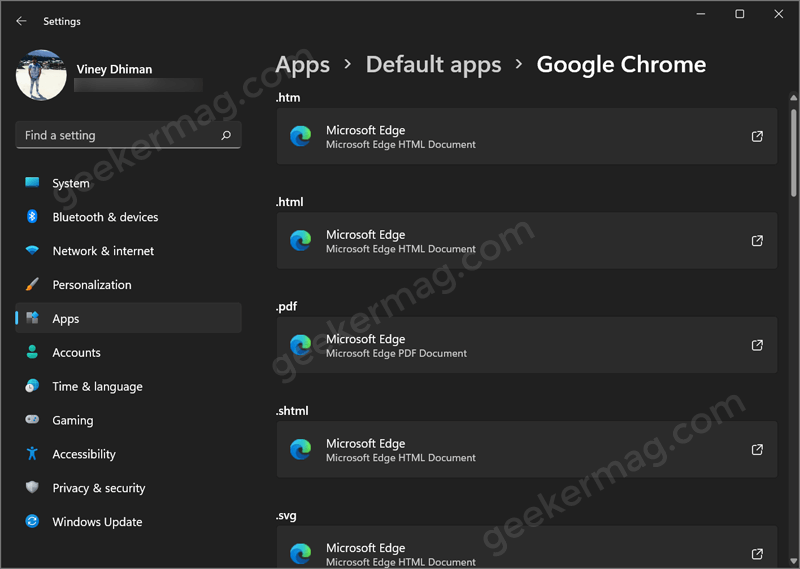Click the Gaming controller icon
This screenshot has height=569, width=800.
pyautogui.click(x=32, y=419)
